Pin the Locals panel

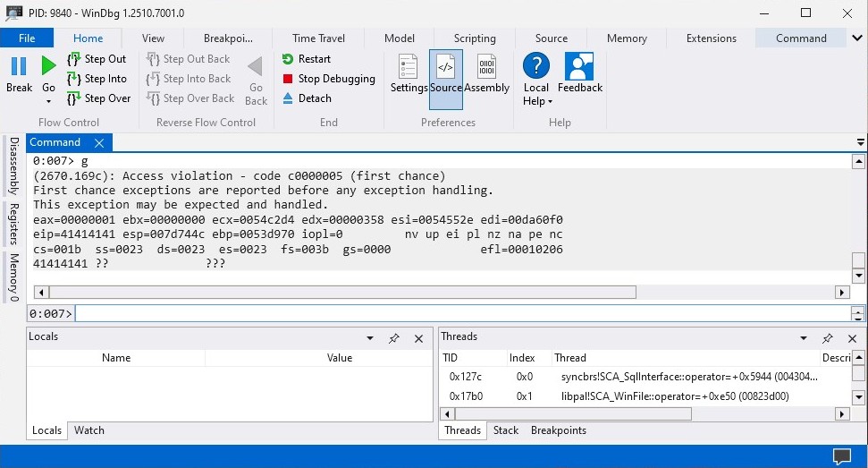[x=393, y=338]
